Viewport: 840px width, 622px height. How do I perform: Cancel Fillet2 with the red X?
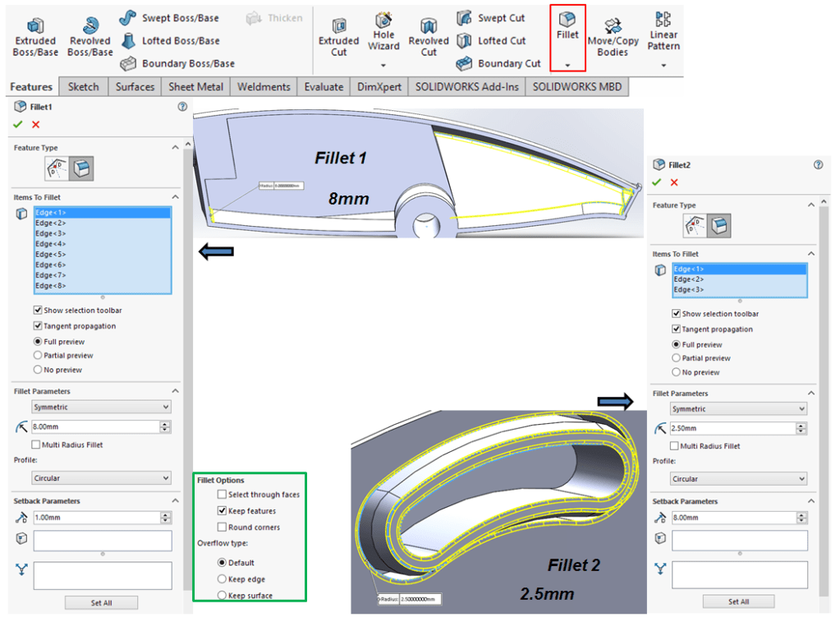(x=674, y=182)
